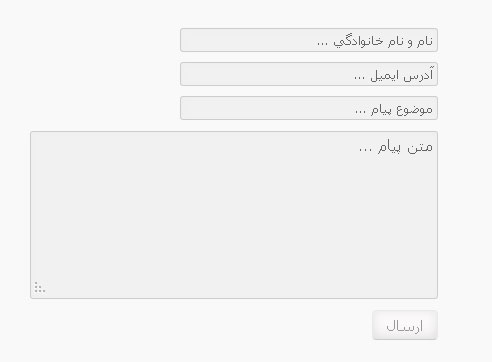Place cursor in the full name input
This screenshot has height=362, width=492.
(309, 40)
